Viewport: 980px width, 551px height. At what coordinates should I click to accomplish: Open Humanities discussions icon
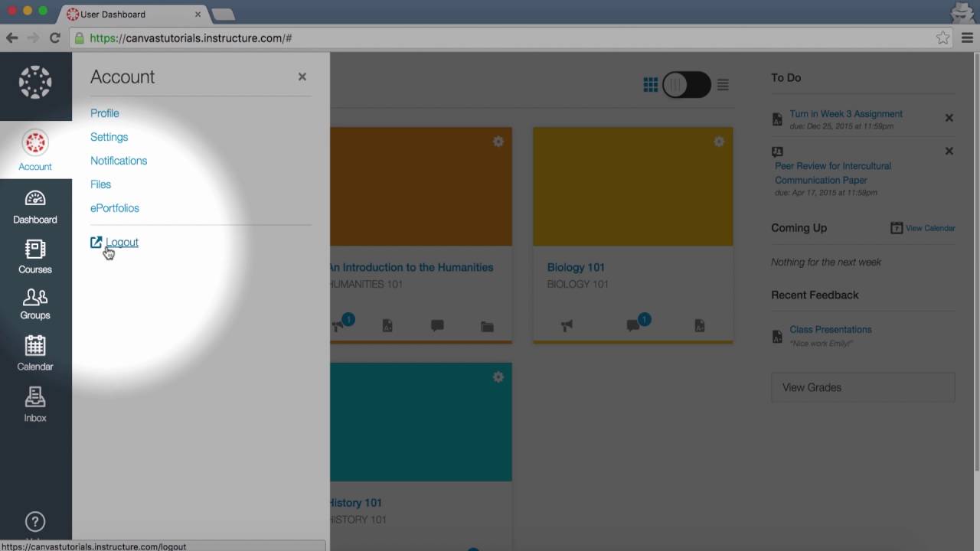(x=437, y=325)
